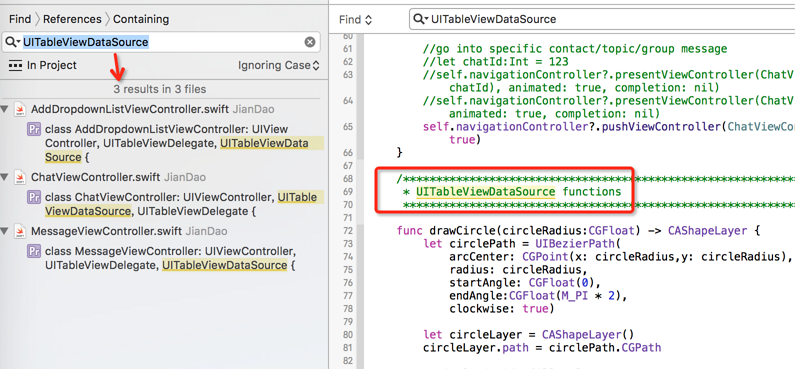
Task: Click 'startAngle: CGFloat(0),' code line
Action: 525,282
